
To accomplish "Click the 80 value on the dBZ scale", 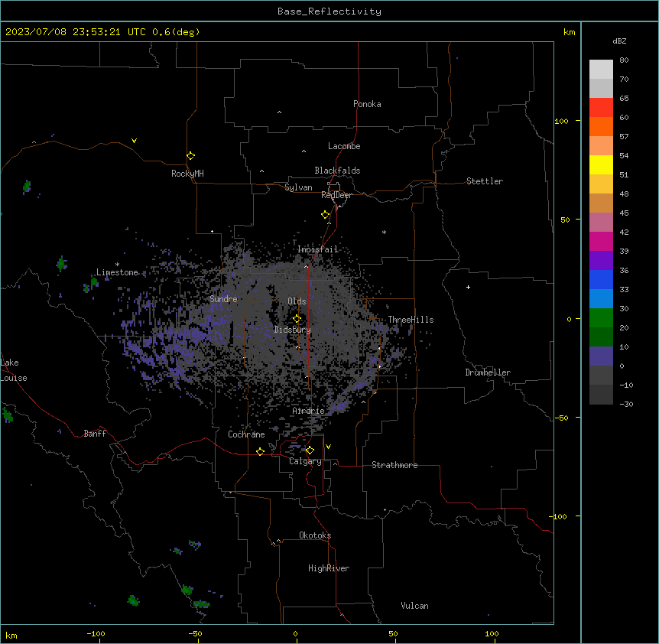I will (x=624, y=60).
